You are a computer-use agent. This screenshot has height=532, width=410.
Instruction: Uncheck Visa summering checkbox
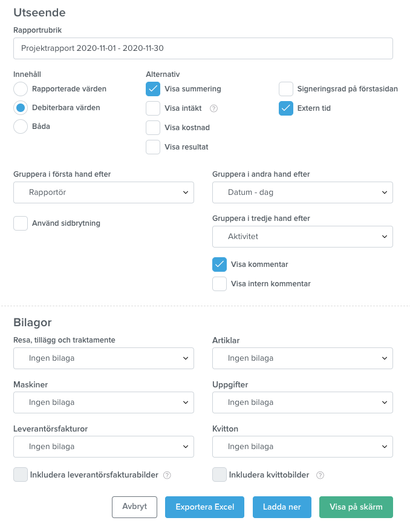pyautogui.click(x=153, y=89)
